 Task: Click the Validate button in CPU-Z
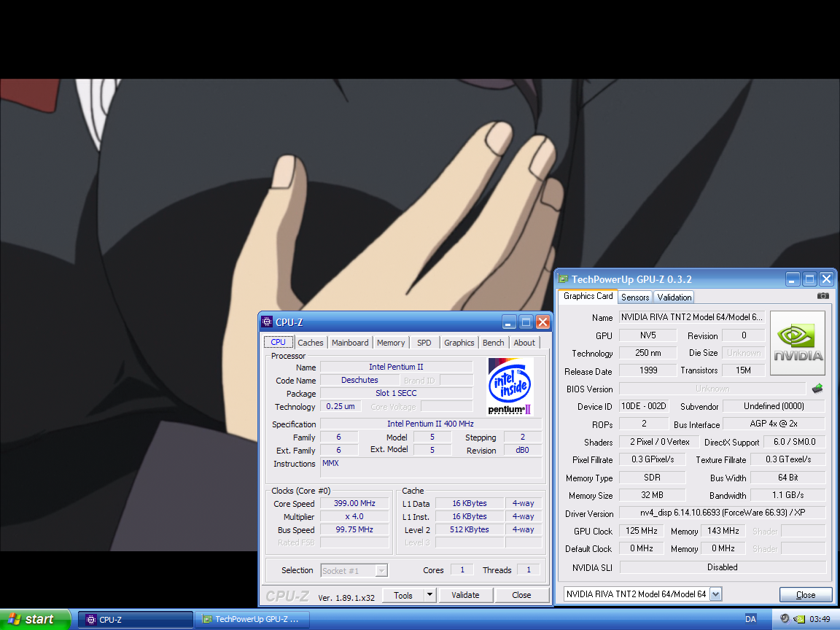(x=465, y=595)
